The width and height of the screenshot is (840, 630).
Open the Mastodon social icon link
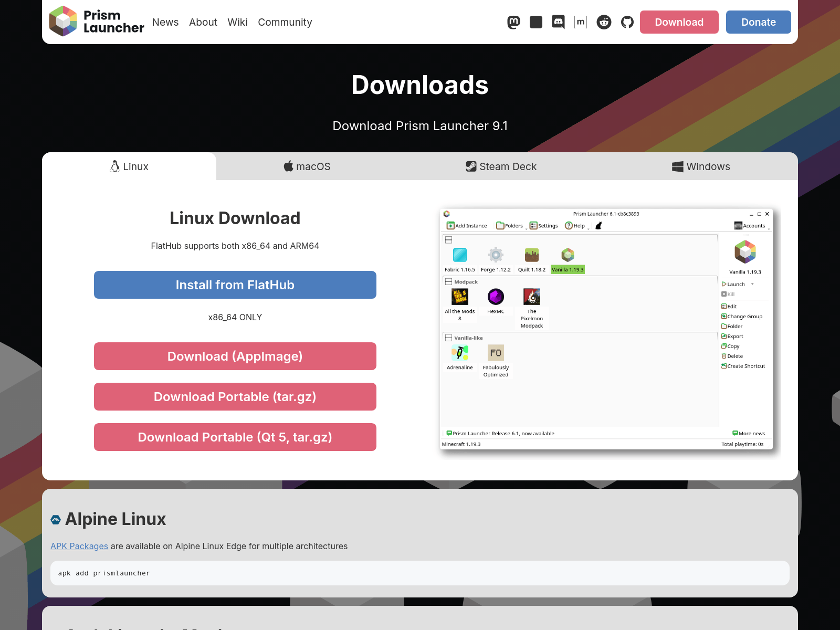(x=513, y=22)
